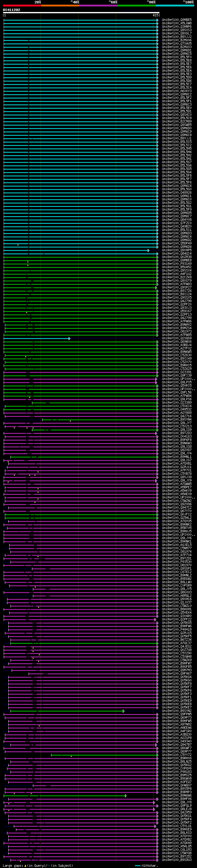Select the UniRef100_C5YLU1 label
The image size is (197, 868).
[x=177, y=826]
